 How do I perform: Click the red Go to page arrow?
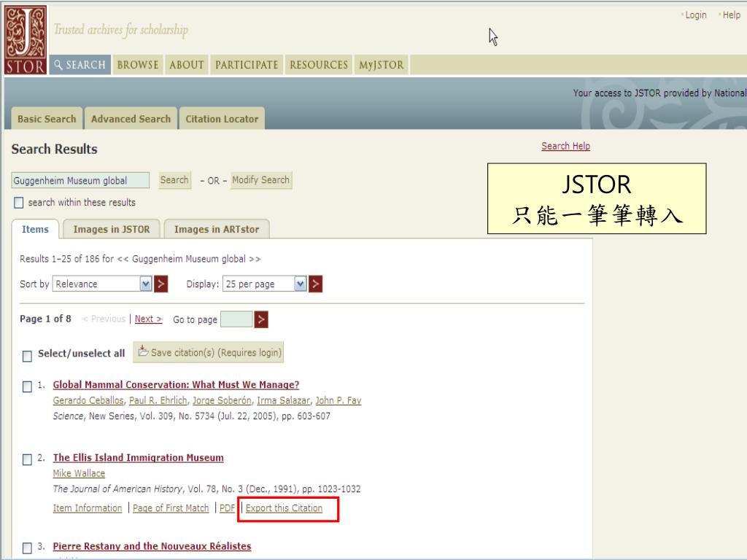click(261, 319)
